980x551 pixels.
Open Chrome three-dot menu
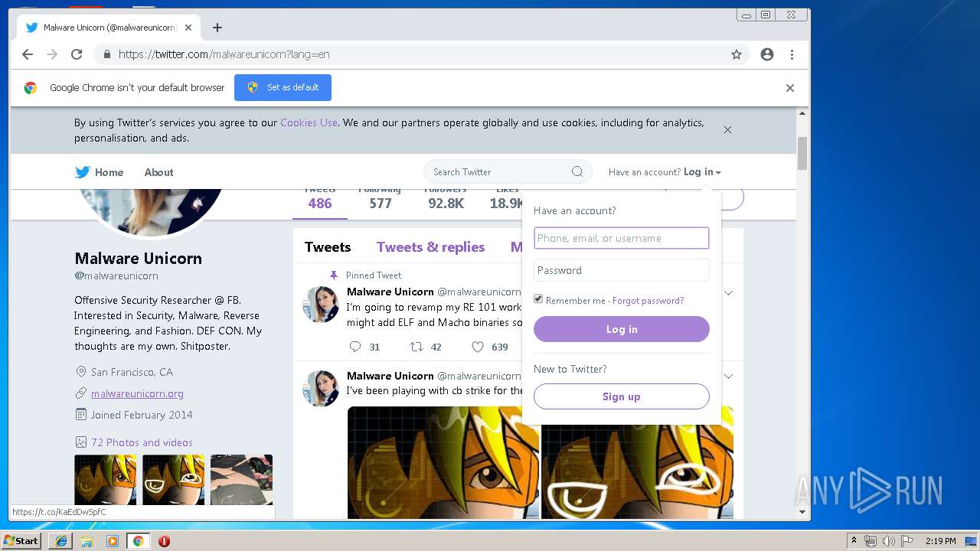[x=792, y=54]
